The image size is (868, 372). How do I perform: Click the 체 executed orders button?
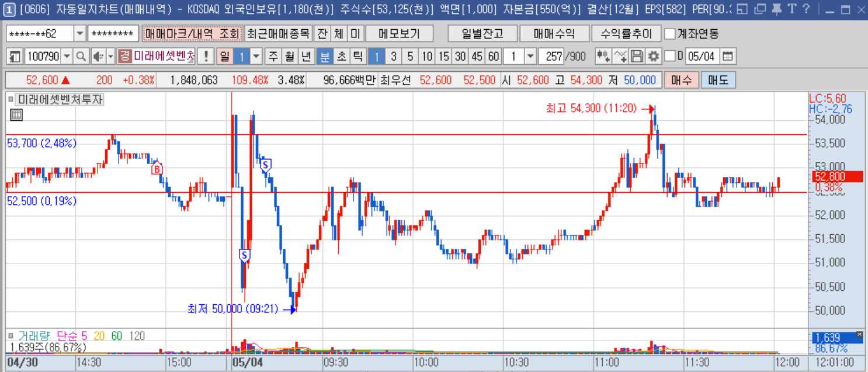point(339,33)
